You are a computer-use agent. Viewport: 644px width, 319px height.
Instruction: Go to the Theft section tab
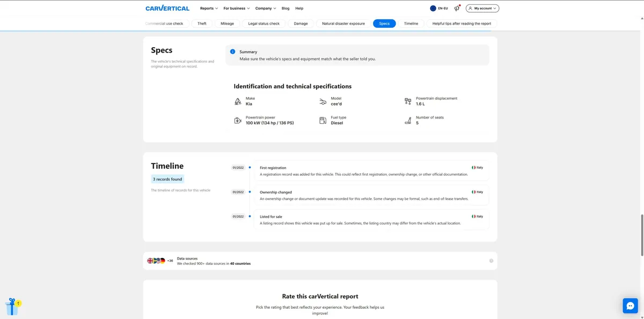pos(202,24)
